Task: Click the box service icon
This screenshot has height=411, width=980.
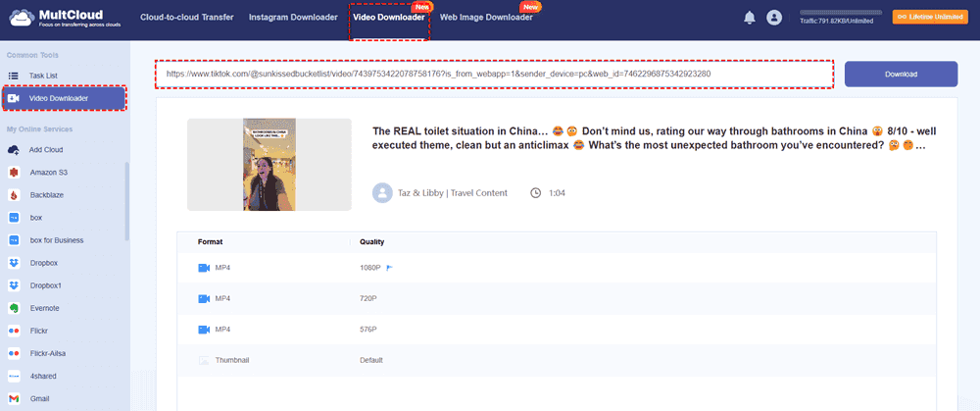Action: click(x=13, y=218)
